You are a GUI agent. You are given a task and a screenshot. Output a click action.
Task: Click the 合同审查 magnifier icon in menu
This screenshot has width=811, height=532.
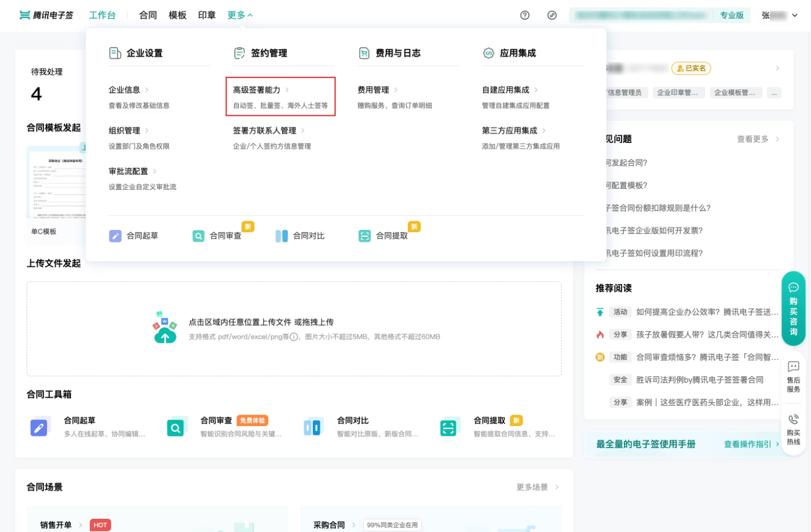tap(198, 236)
